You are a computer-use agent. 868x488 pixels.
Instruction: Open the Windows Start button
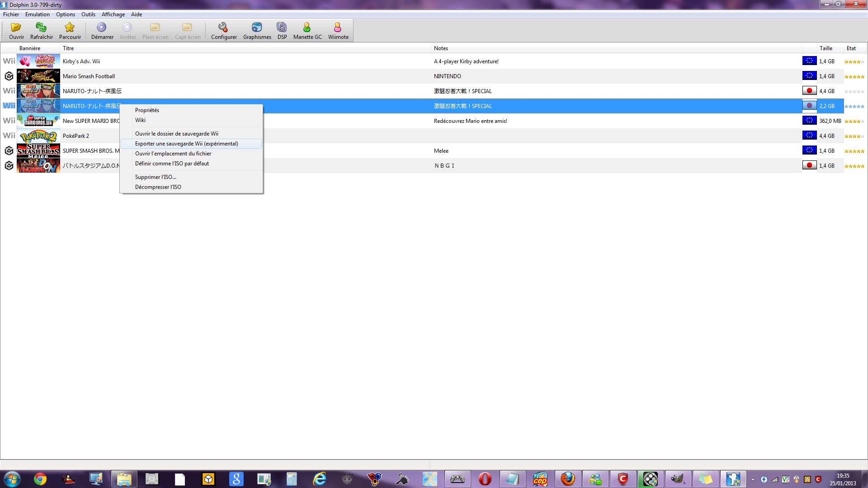pos(12,479)
